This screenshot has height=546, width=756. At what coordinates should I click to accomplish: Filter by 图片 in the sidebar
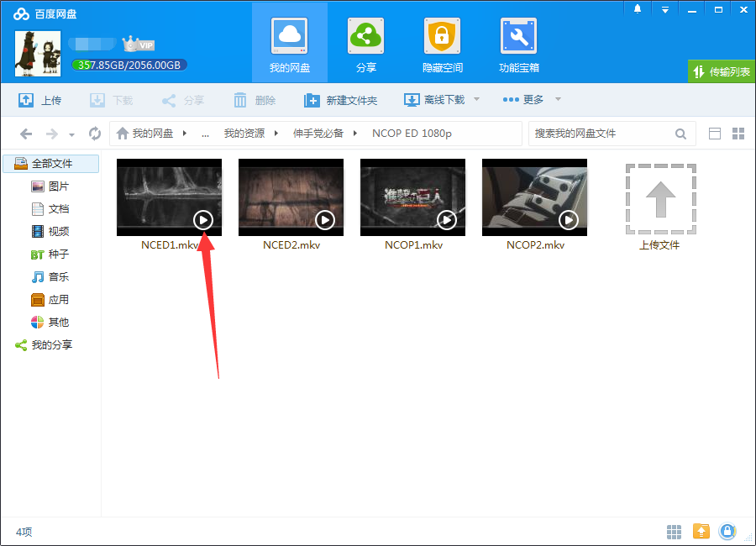[51, 186]
